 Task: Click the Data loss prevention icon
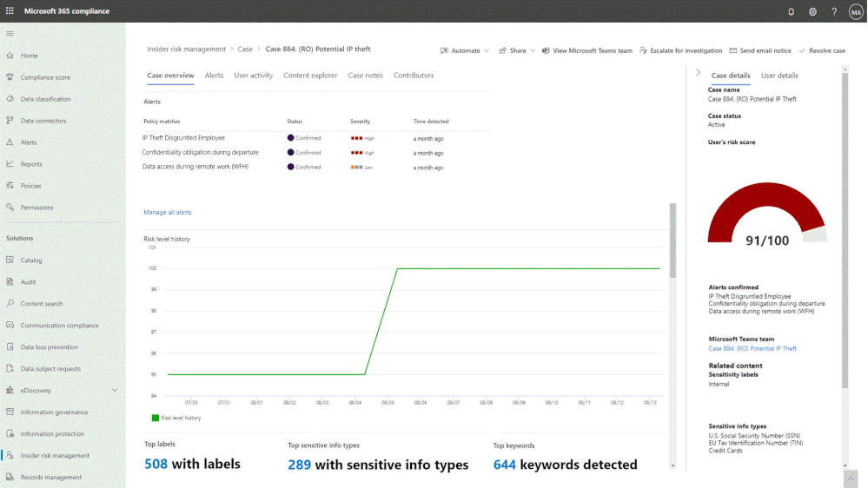coord(10,347)
